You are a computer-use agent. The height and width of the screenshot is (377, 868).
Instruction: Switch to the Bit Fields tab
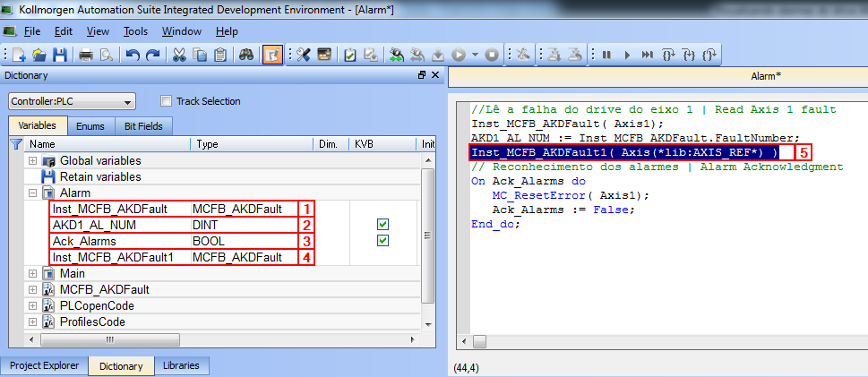point(143,126)
